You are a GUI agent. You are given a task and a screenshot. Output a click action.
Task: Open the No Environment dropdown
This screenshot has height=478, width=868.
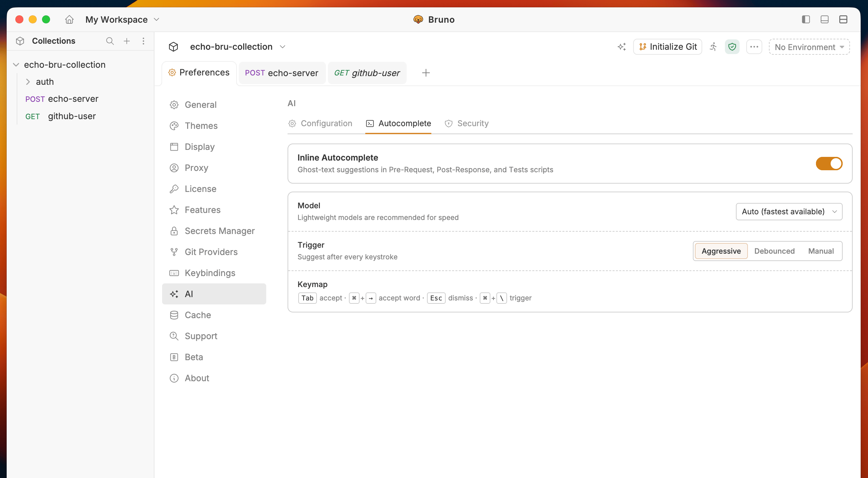809,47
